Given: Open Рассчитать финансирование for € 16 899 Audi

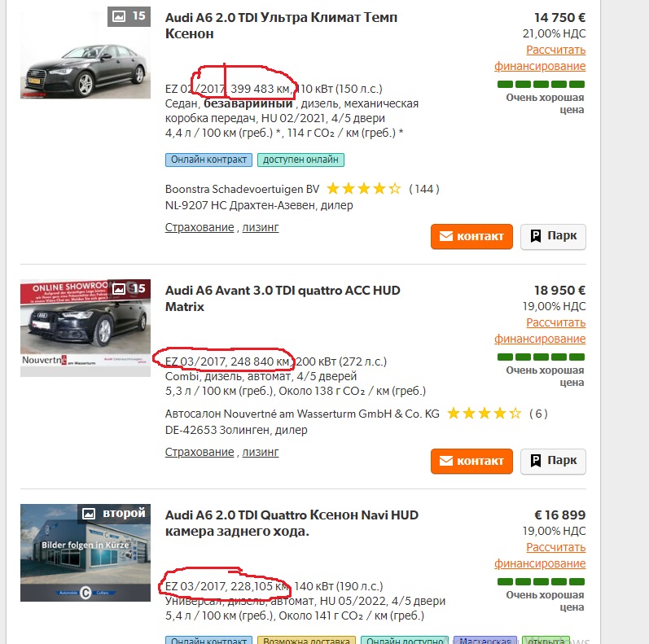Looking at the screenshot, I should pos(540,555).
